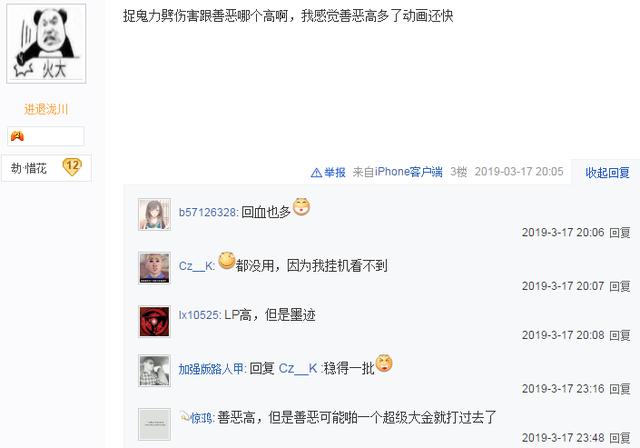This screenshot has height=448, width=640.
Task: Click the warning triangle icon beside 举报
Action: [x=316, y=173]
